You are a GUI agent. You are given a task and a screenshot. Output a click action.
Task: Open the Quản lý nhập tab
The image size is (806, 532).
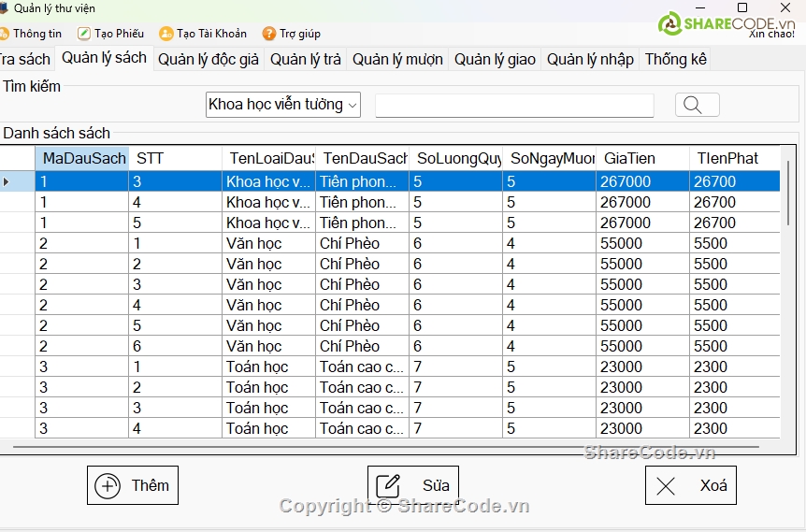tap(590, 59)
